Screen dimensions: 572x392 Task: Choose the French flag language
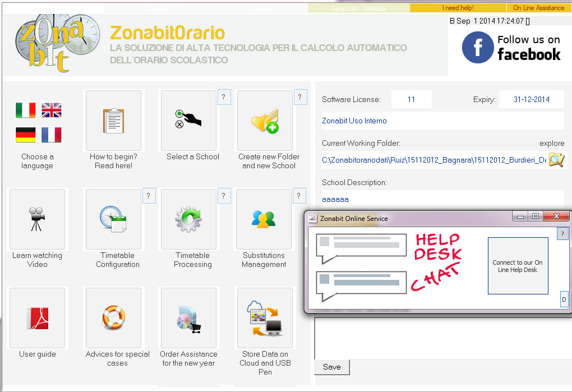coord(52,135)
